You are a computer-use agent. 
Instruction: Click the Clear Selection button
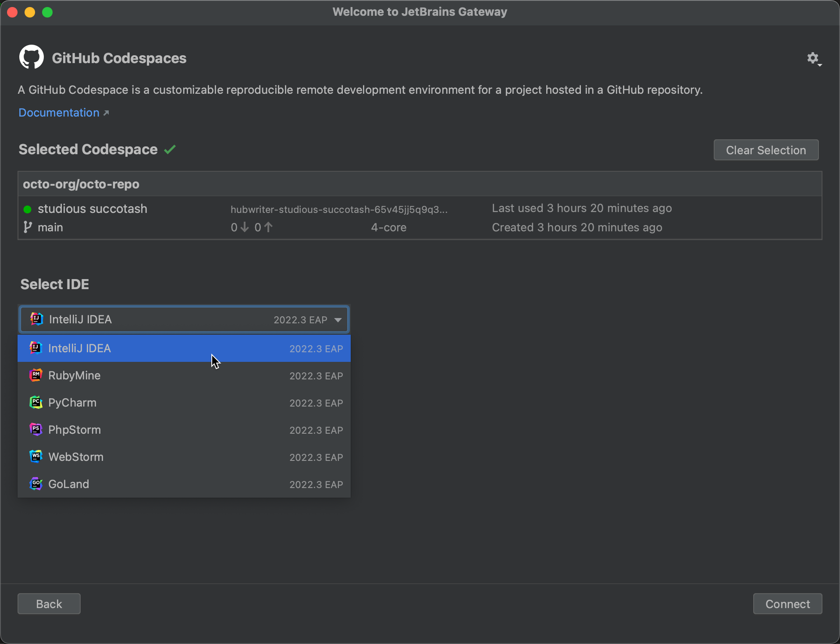766,150
